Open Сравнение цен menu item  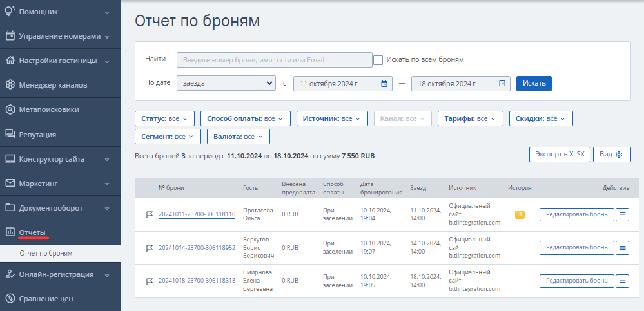60,299
